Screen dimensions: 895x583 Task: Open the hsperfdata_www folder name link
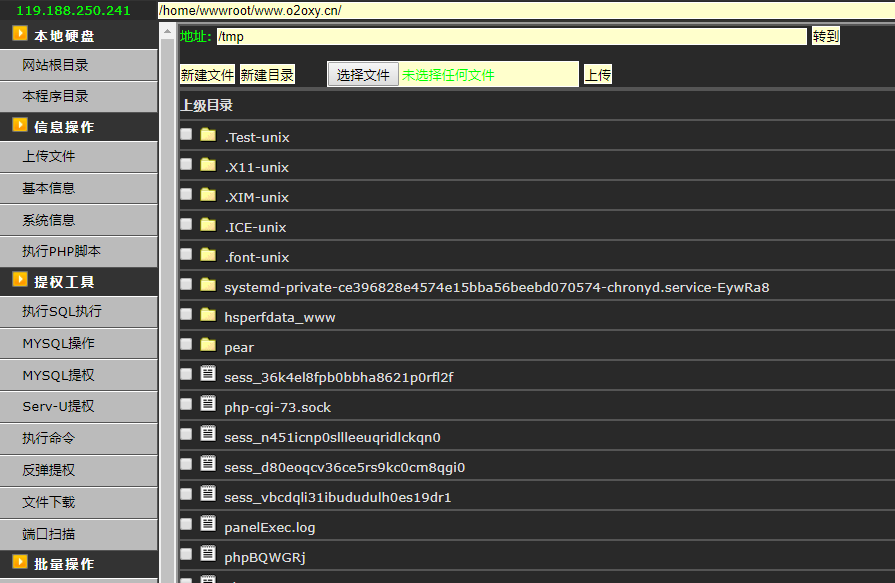280,317
